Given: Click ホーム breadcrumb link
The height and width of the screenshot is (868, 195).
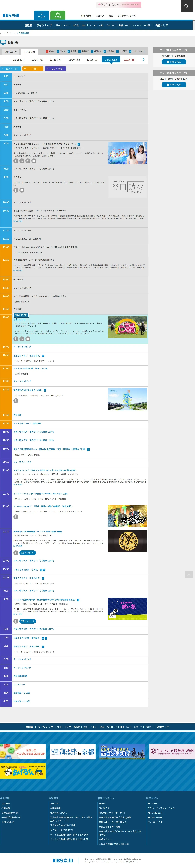Looking at the screenshot, I should tap(3, 33).
